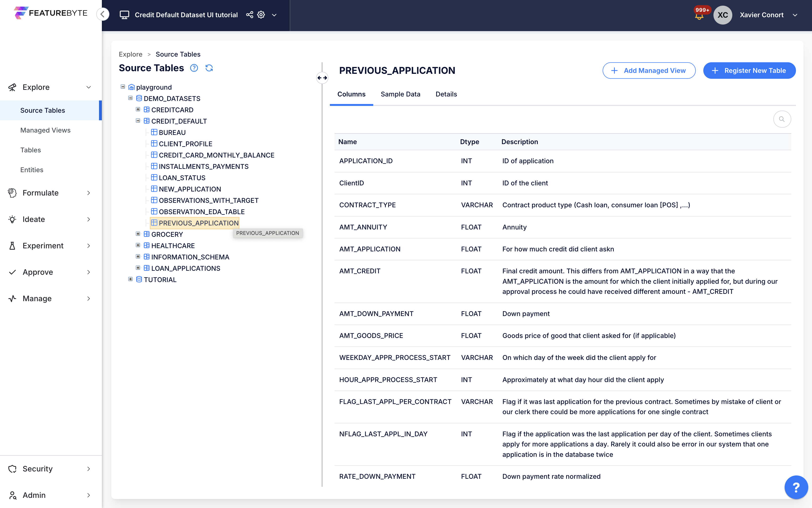The width and height of the screenshot is (812, 508).
Task: Open catalog settings gear icon
Action: [261, 15]
